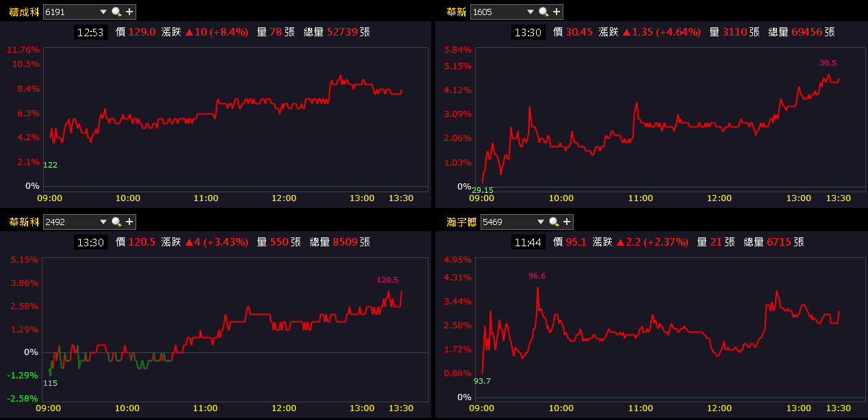Click the opening price label 122
Screen dimensions: 868x420
(50, 166)
